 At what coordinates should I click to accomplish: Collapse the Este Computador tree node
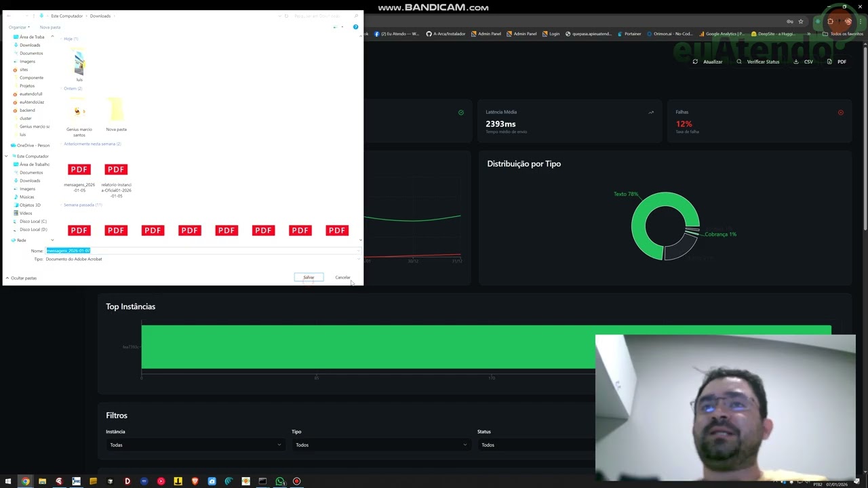coord(6,157)
